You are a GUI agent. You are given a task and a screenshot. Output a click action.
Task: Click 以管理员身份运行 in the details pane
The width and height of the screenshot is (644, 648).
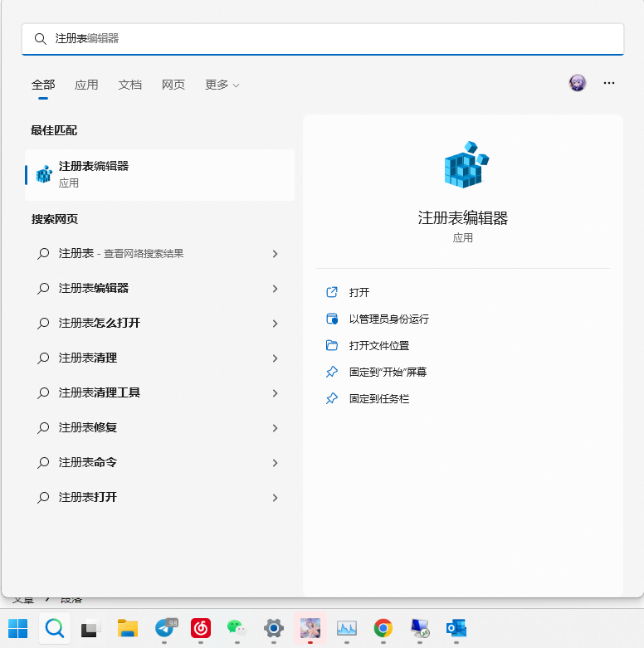click(388, 319)
